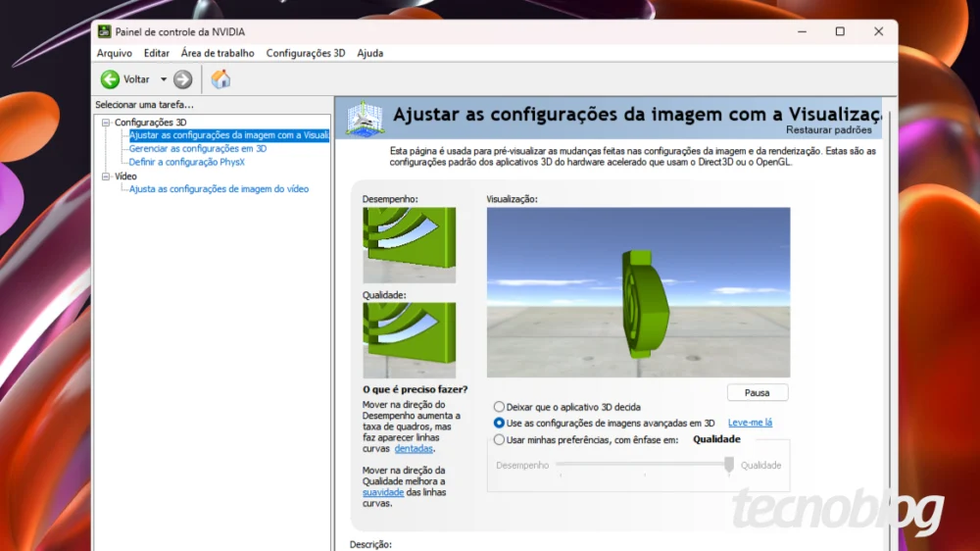Minimize the NVIDIA control panel window

802,31
